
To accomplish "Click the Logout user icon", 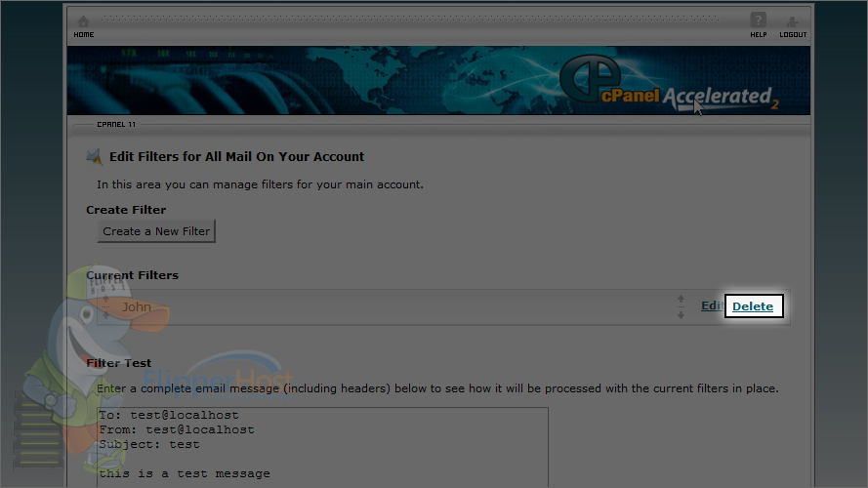I will coord(792,21).
